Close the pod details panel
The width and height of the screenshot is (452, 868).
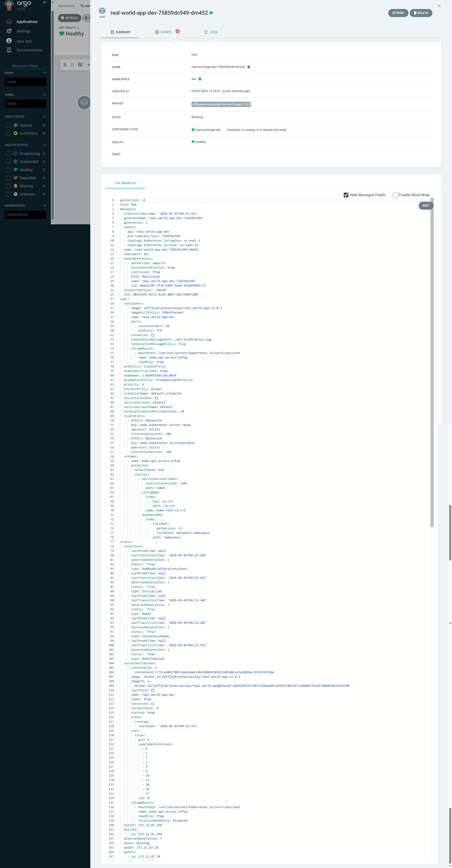pos(439,5)
